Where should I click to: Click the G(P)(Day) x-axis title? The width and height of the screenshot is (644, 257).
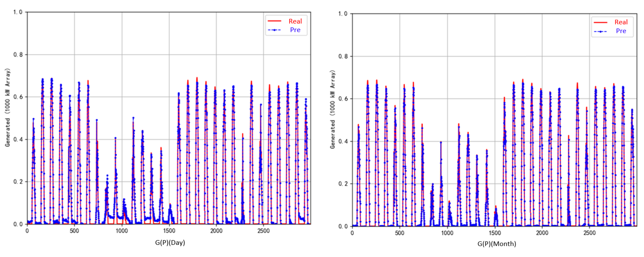170,243
